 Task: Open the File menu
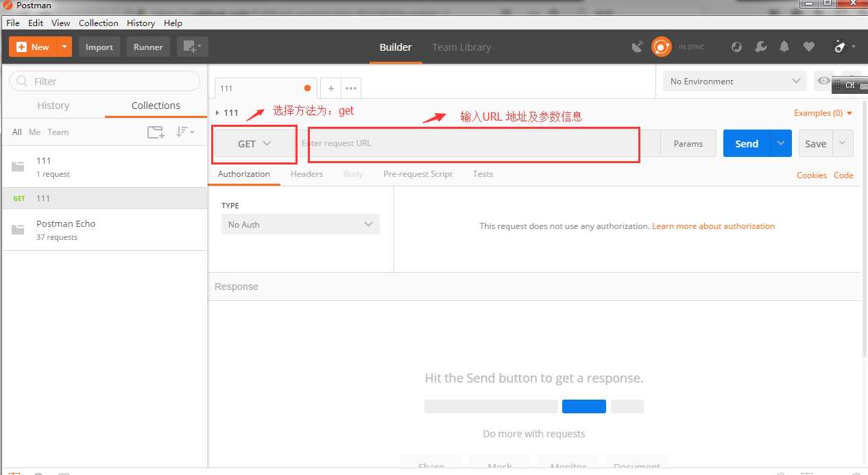(x=13, y=23)
